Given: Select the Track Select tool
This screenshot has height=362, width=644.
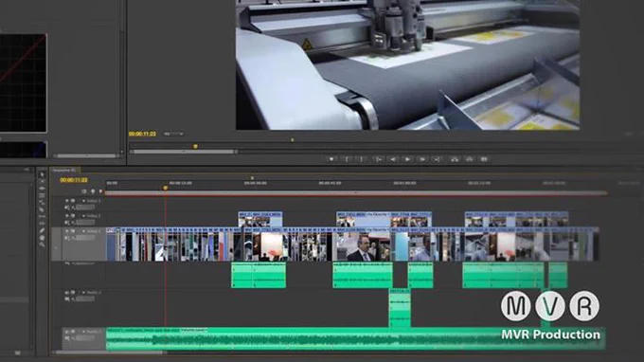Looking at the screenshot, I should 42,181.
